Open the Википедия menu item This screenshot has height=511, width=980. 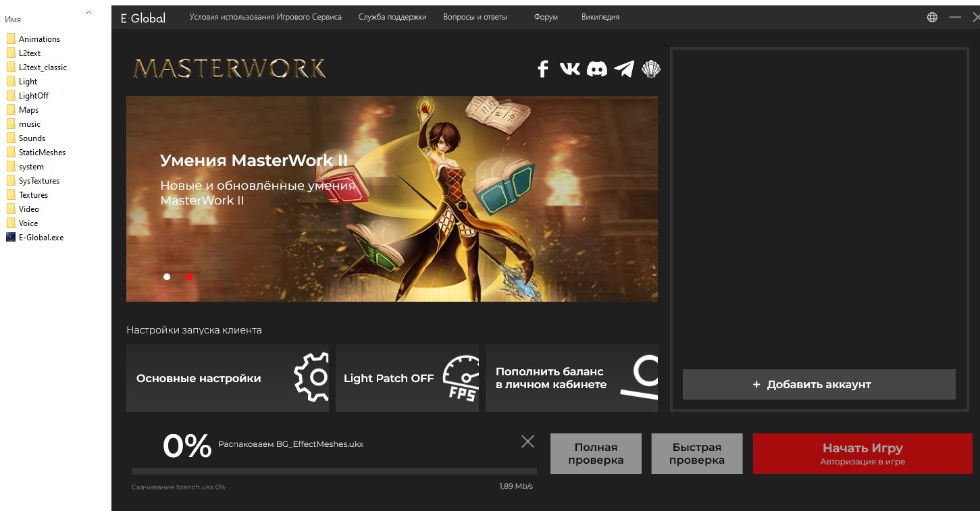600,17
